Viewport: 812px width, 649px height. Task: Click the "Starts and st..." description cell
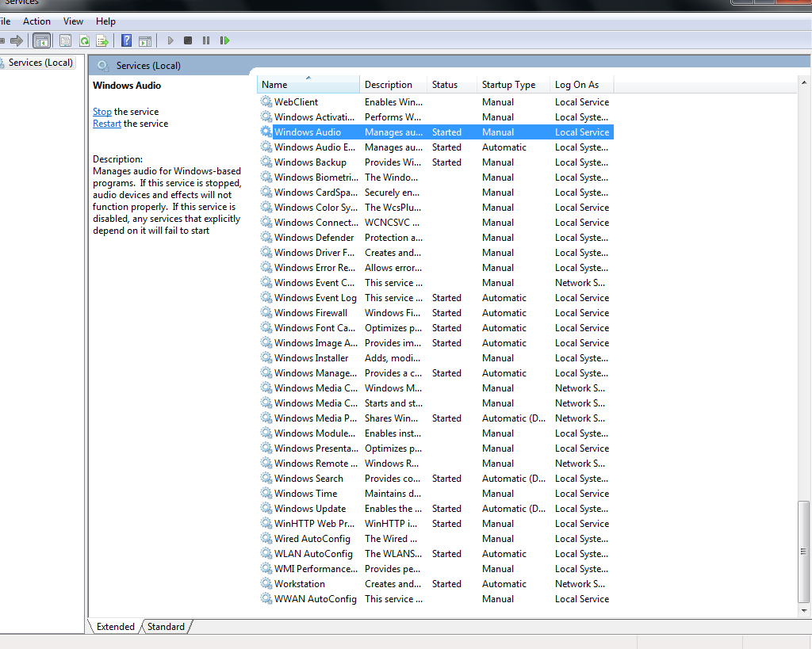(x=393, y=403)
